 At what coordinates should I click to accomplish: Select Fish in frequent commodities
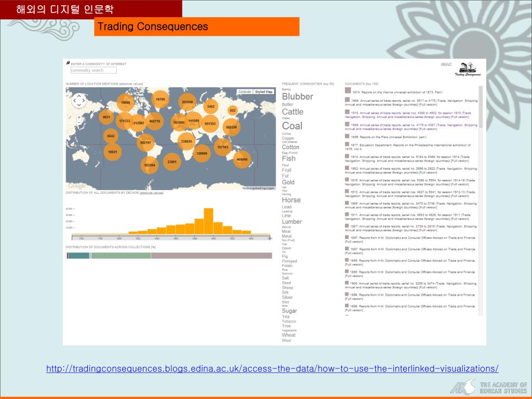click(289, 158)
